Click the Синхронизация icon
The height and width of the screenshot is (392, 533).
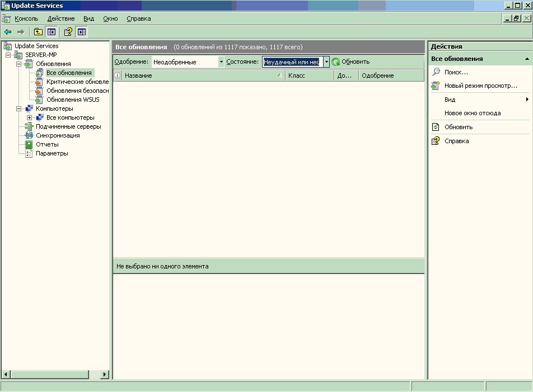29,135
